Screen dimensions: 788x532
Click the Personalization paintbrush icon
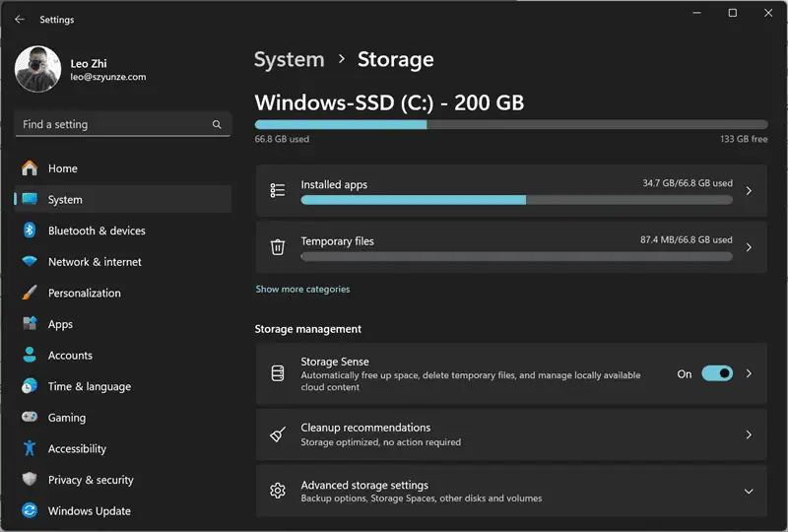pos(30,293)
